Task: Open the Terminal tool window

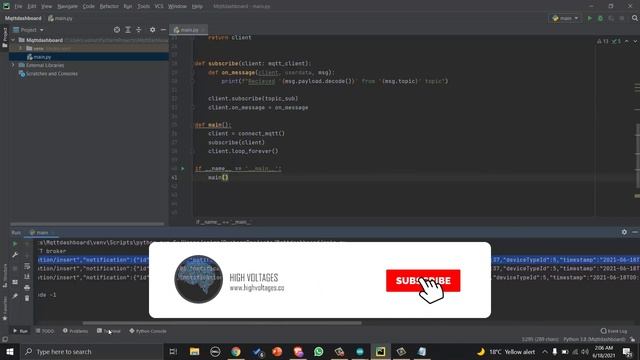Action: click(109, 331)
